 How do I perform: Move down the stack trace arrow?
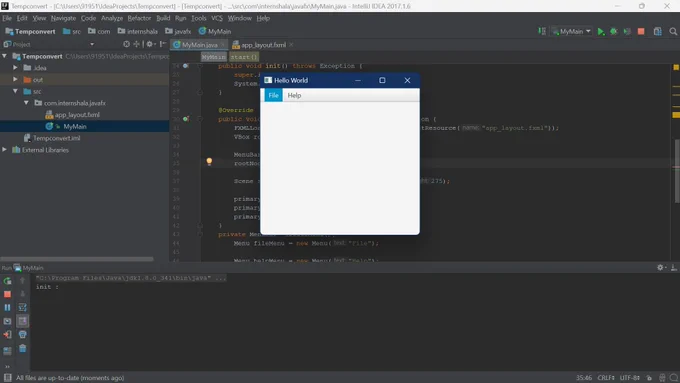coord(23,294)
